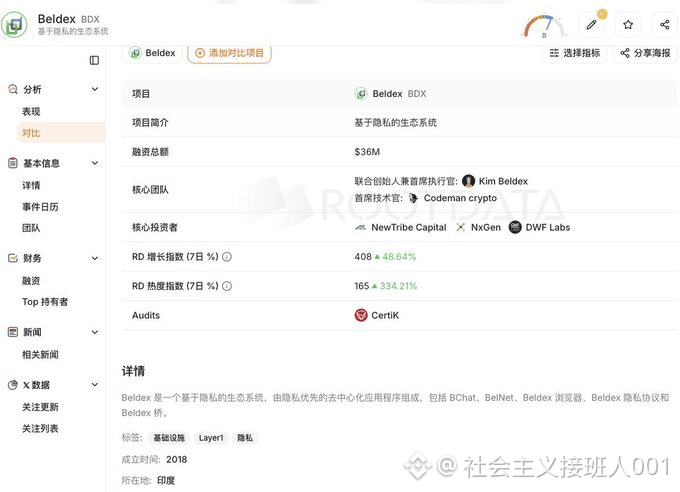Click Kim Beldex's avatar
Screen dimensions: 680x492
468,181
